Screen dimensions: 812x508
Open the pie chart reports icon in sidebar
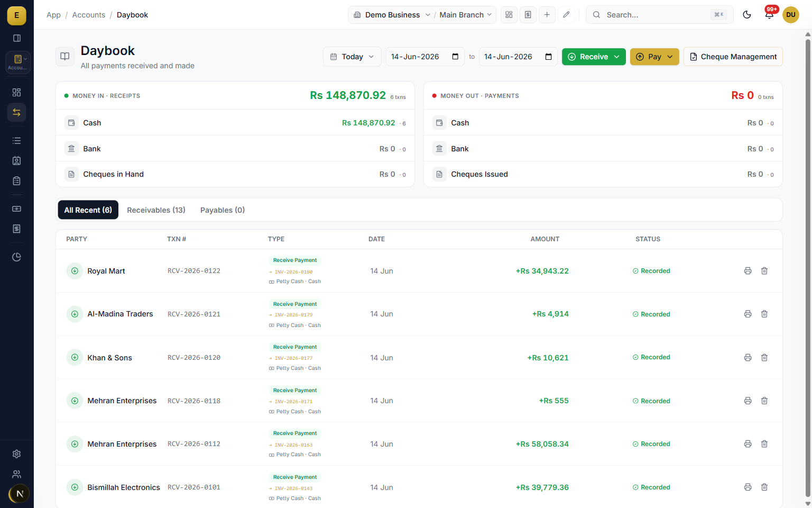tap(17, 257)
